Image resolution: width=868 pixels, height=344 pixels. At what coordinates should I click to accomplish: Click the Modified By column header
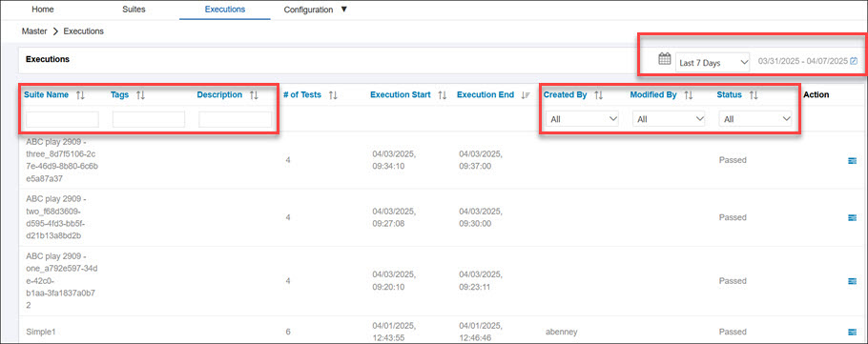[653, 94]
